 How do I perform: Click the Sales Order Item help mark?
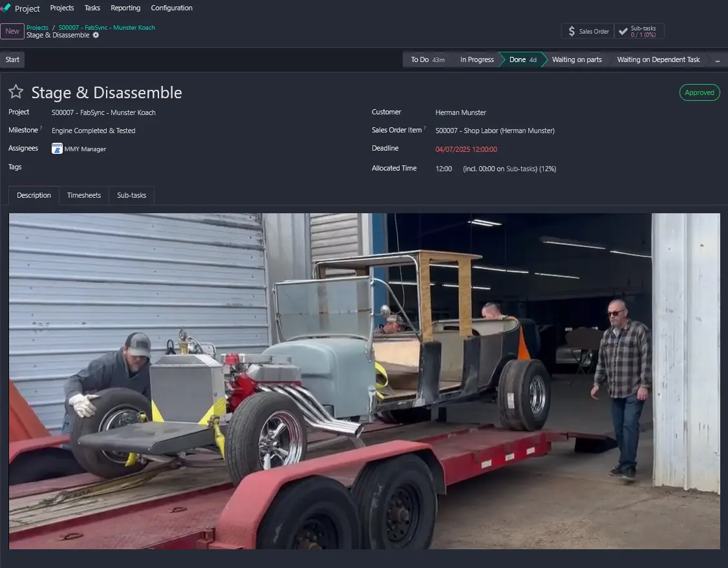pos(425,129)
